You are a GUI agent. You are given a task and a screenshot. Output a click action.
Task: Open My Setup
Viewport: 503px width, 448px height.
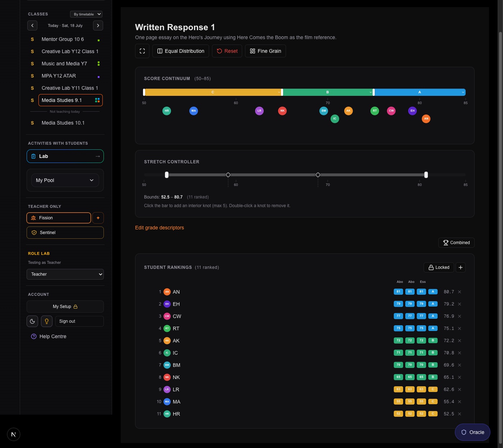tap(65, 307)
